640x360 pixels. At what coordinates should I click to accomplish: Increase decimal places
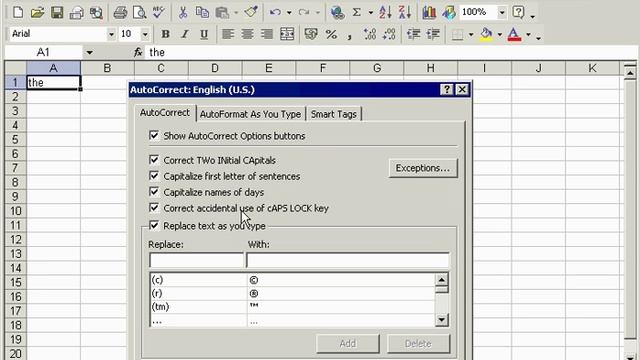[370, 34]
